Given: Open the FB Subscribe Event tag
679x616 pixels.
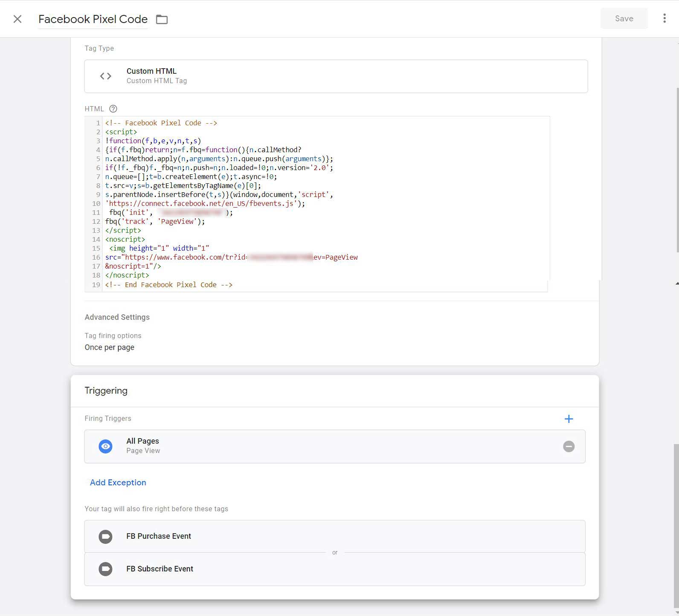Looking at the screenshot, I should (x=335, y=569).
